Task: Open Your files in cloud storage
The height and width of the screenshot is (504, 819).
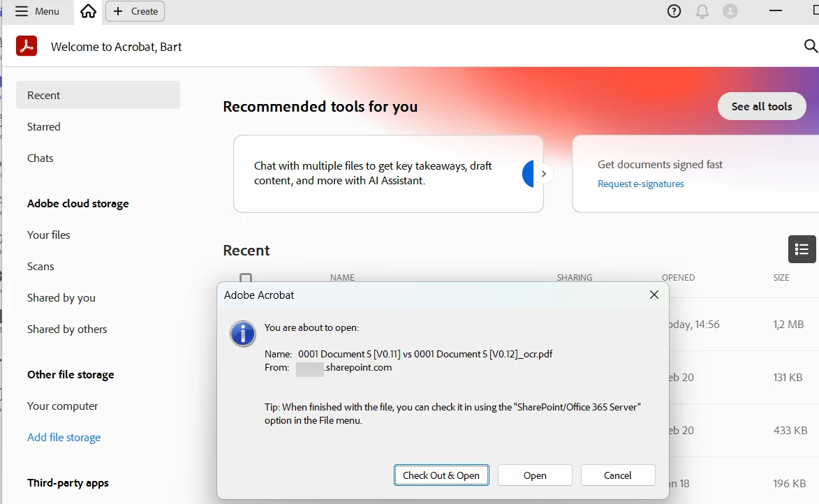Action: tap(49, 235)
